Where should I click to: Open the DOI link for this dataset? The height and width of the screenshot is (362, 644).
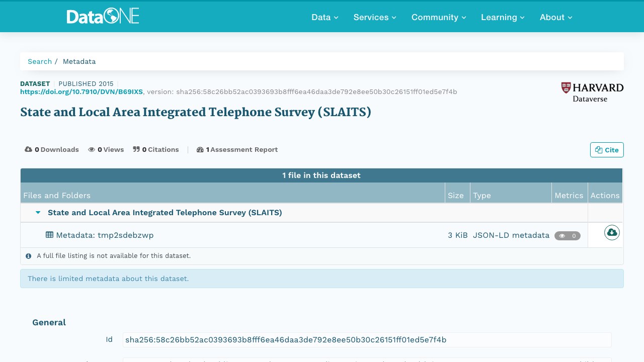[x=82, y=92]
